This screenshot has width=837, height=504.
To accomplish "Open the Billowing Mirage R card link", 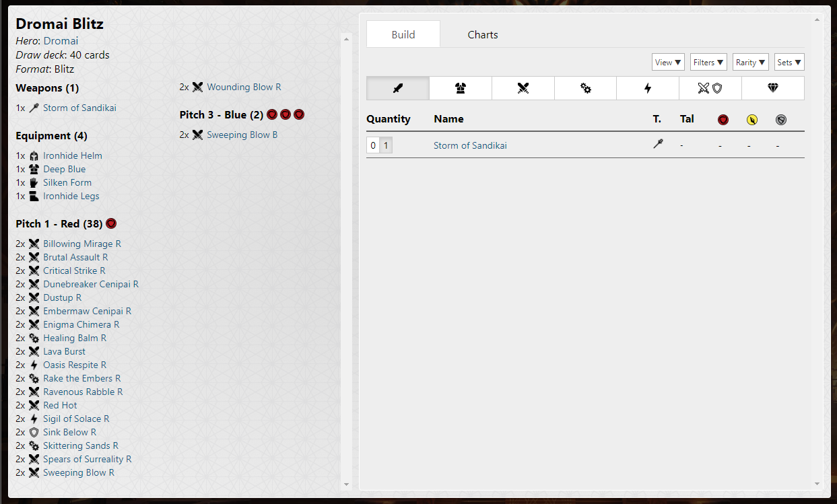I will 82,244.
